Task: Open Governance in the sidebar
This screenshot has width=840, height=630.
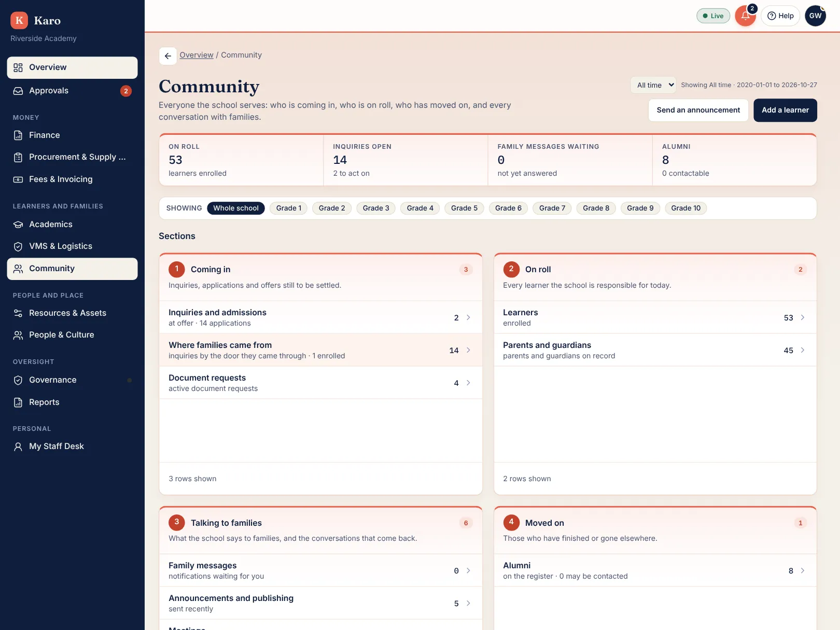Action: [x=72, y=380]
